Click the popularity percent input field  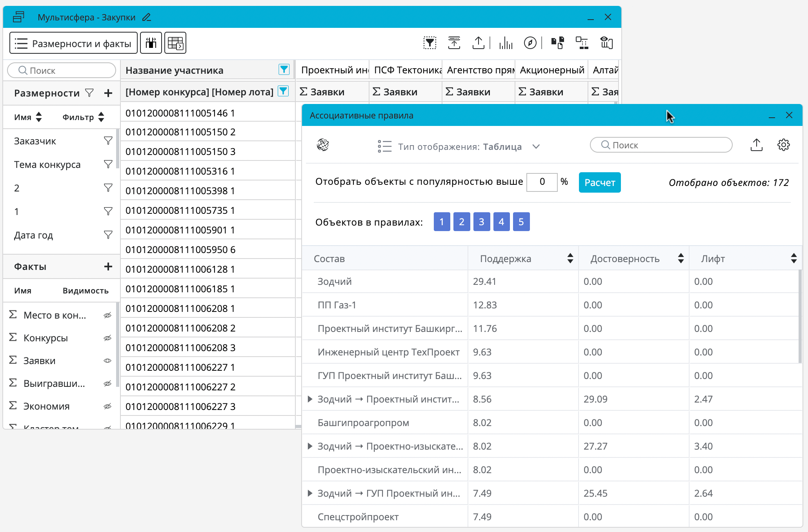pyautogui.click(x=542, y=182)
